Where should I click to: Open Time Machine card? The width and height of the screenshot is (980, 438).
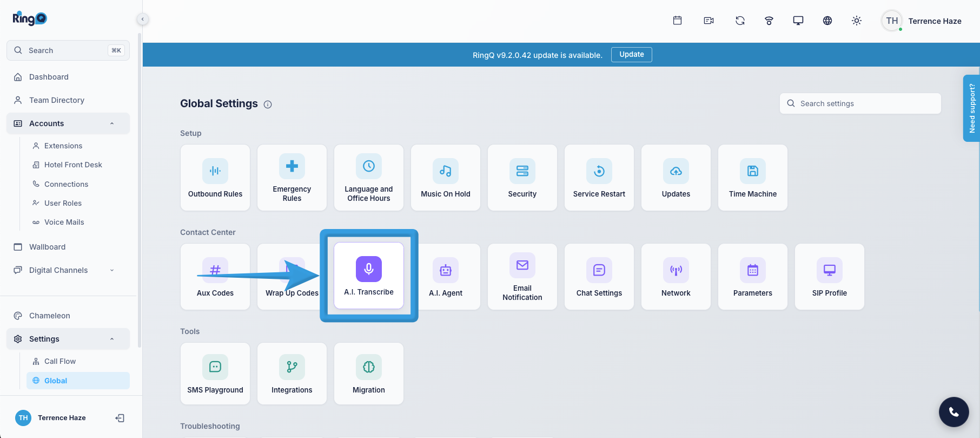(753, 178)
